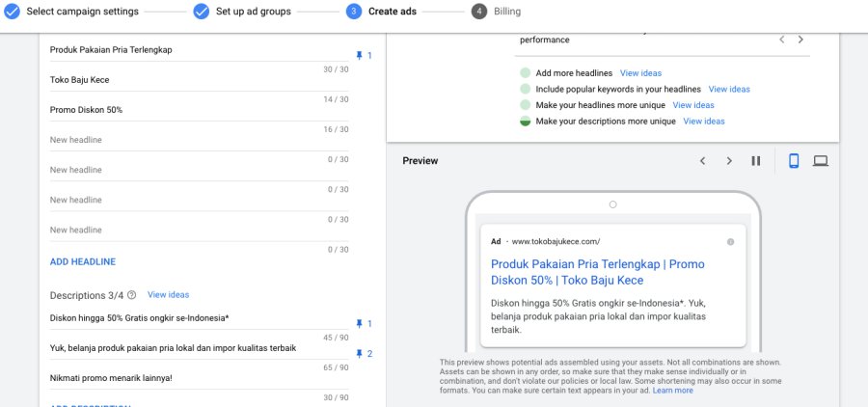Viewport: 868px width, 407px height.
Task: Go to previous ad strength tip arrow
Action: pyautogui.click(x=781, y=40)
